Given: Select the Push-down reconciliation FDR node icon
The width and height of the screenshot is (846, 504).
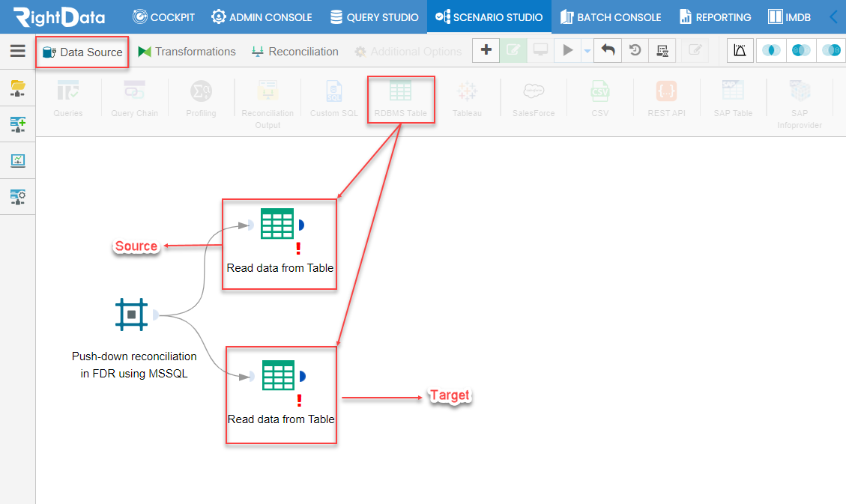Looking at the screenshot, I should 131,315.
